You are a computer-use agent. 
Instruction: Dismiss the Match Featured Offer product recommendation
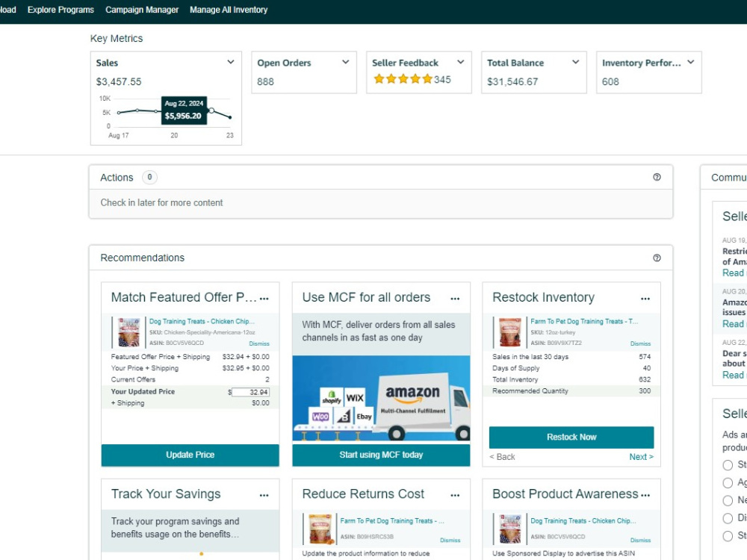(x=259, y=343)
